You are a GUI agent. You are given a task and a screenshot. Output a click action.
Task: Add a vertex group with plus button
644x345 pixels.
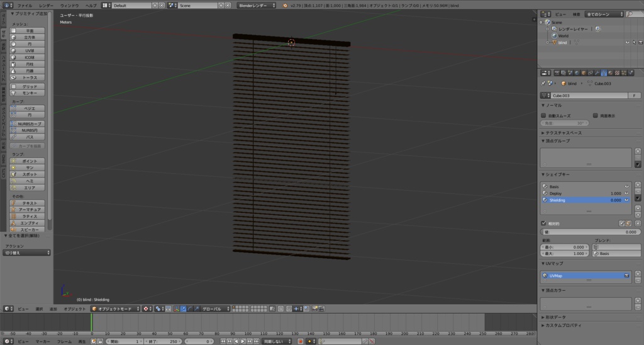[x=638, y=151]
